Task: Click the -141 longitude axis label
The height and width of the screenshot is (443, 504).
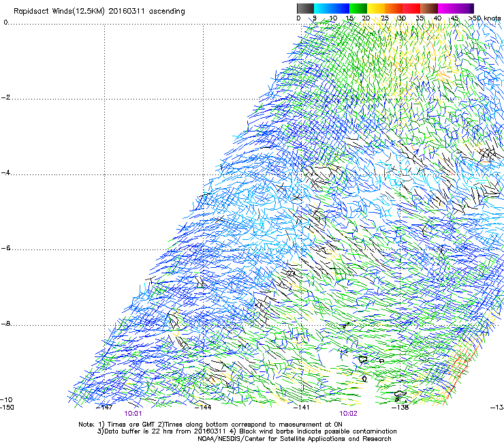Action: (x=301, y=408)
